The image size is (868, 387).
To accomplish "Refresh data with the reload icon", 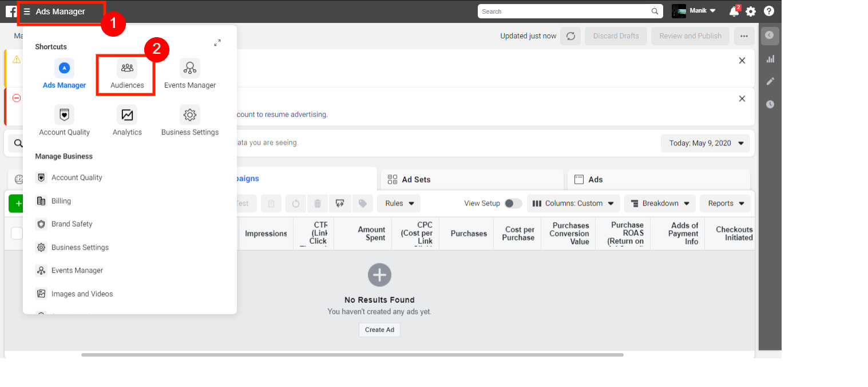I will click(x=570, y=36).
